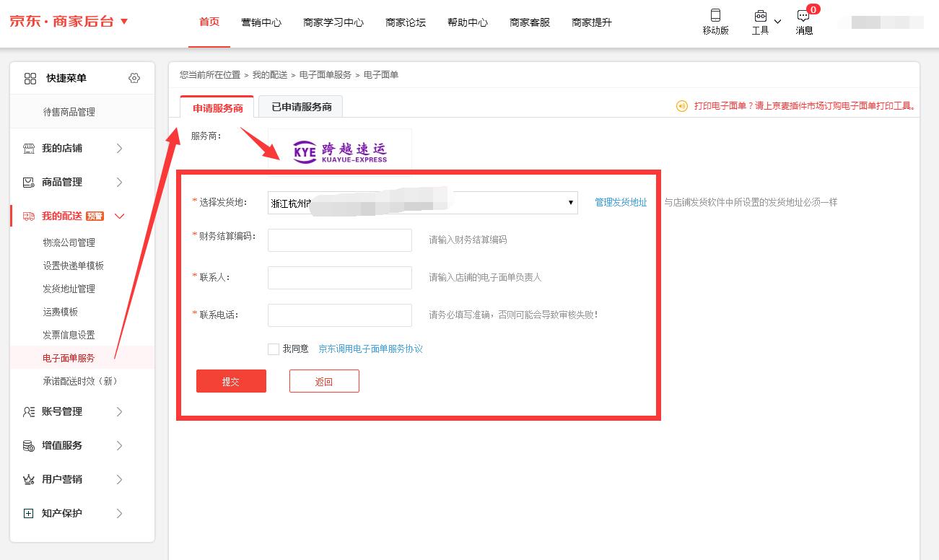Click the 请输入财务结算编码 hint text

(468, 240)
